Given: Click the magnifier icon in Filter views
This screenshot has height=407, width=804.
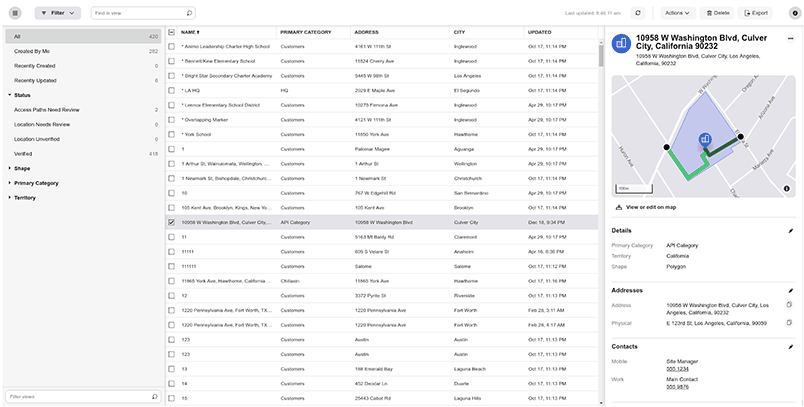Looking at the screenshot, I should [154, 397].
